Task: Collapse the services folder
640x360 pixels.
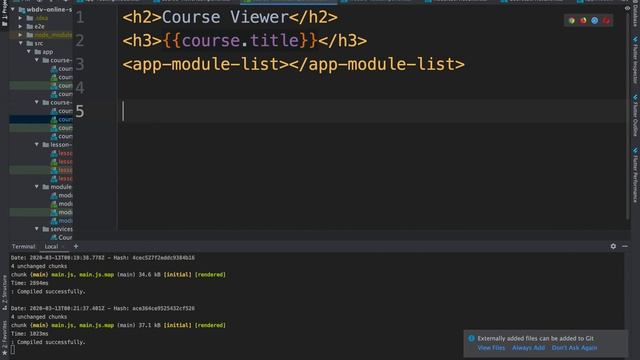Action: [x=37, y=229]
